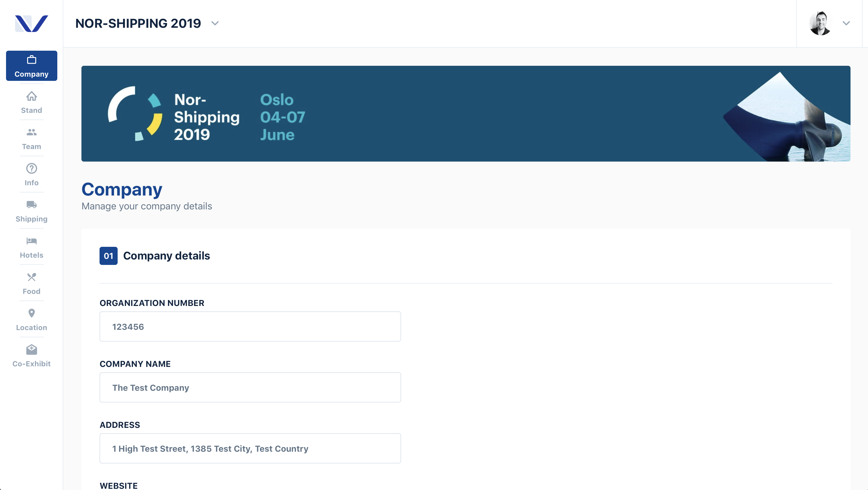Screen dimensions: 868x490
Task: Click the ADDRESS field label
Action: click(x=120, y=425)
